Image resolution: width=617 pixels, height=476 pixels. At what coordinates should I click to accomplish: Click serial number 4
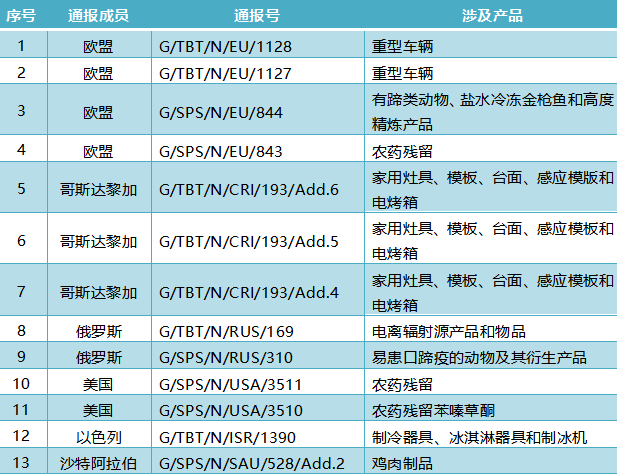[x=21, y=150]
